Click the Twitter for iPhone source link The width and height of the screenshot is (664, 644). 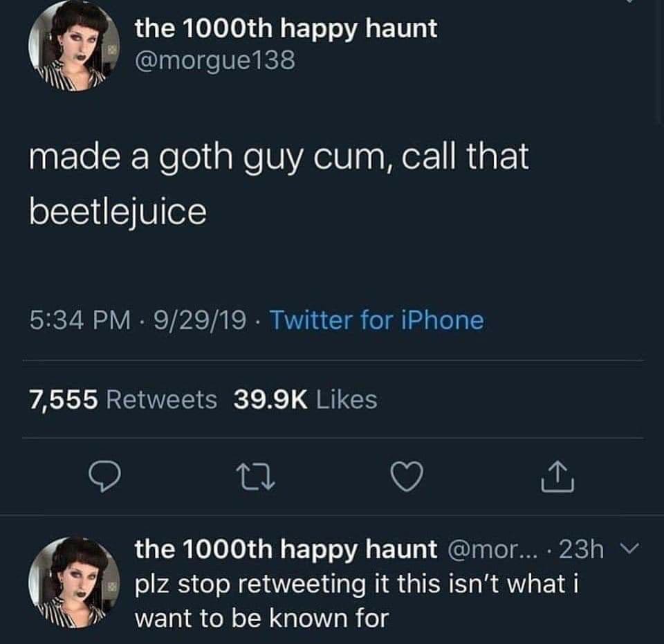click(x=376, y=320)
